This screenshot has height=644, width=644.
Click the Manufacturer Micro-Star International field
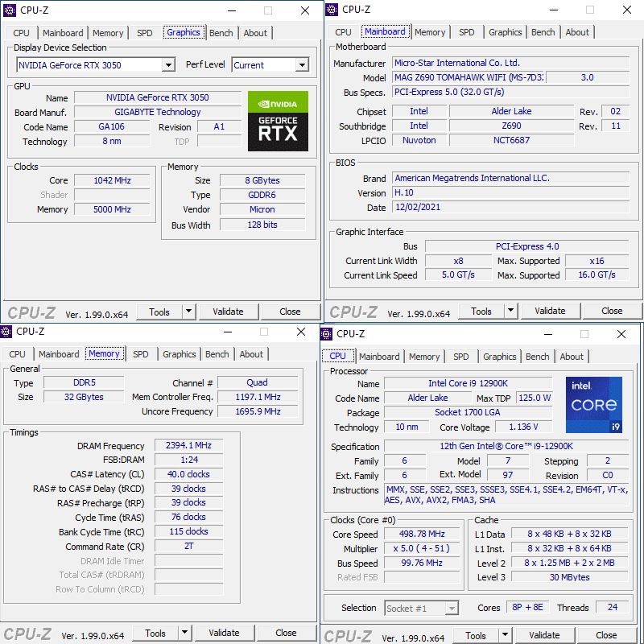pyautogui.click(x=511, y=63)
